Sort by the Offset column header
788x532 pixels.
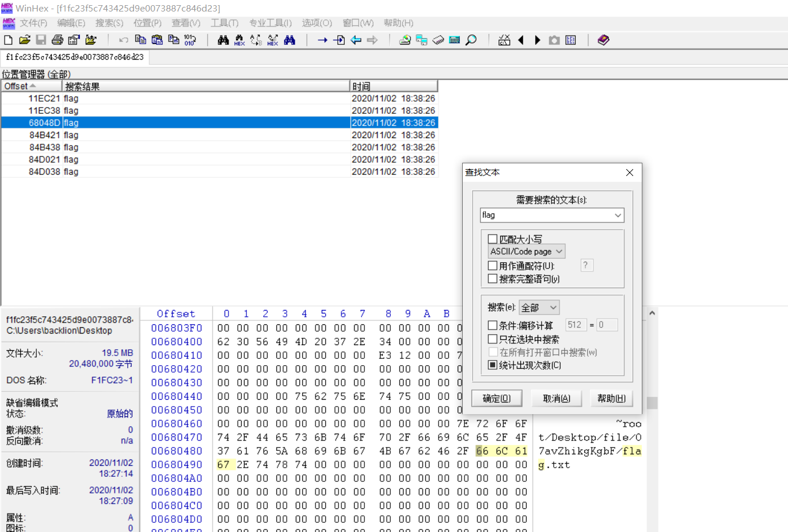[31, 86]
